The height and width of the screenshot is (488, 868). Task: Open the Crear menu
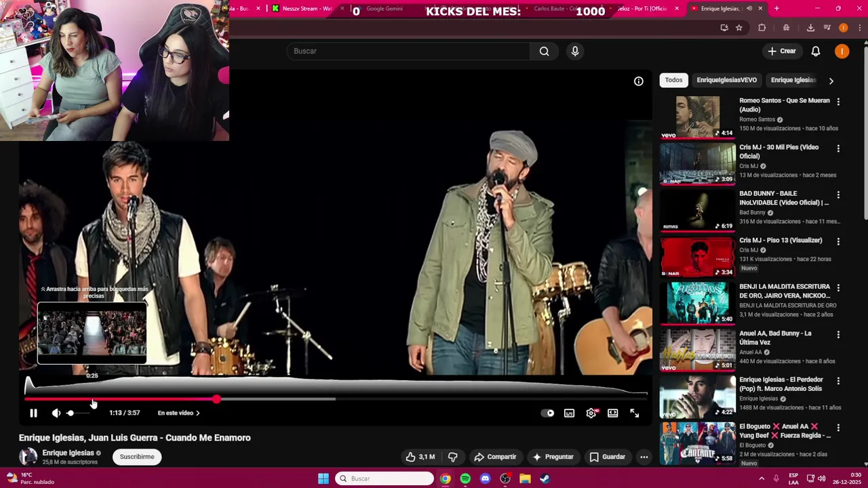[x=781, y=51]
